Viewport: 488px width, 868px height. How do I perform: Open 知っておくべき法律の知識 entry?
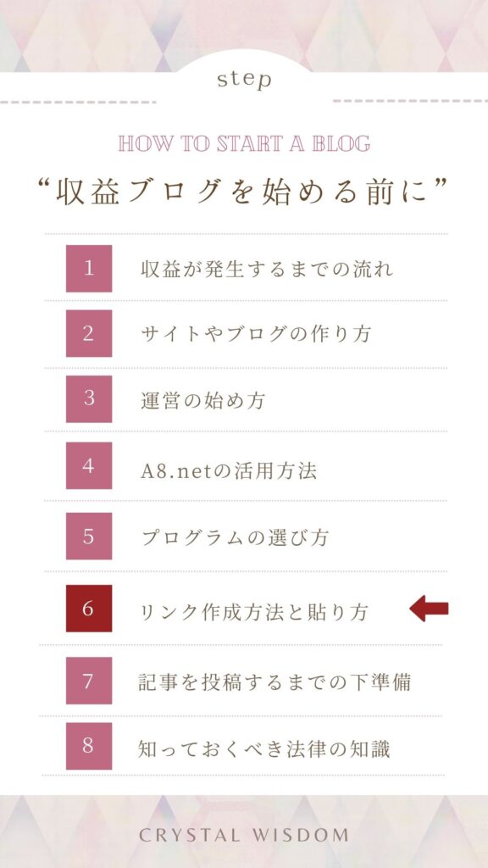[264, 748]
